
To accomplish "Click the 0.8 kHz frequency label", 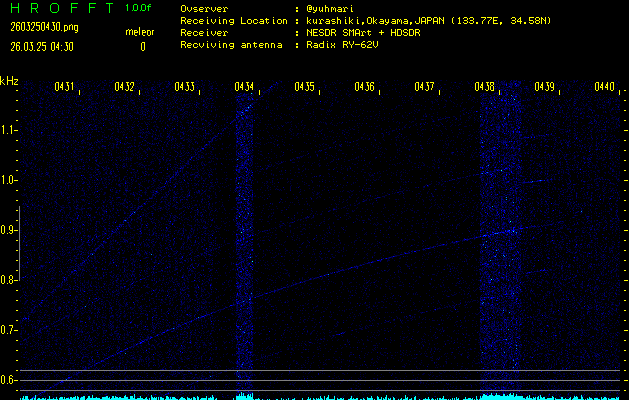I will [x=7, y=280].
